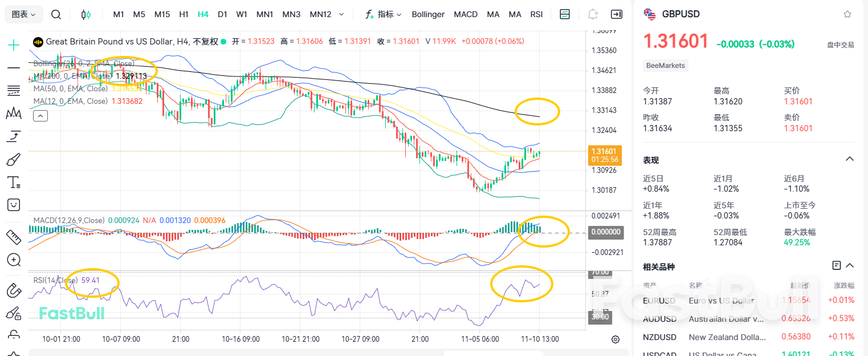Open the 图表 chart type dropdown
This screenshot has width=868, height=356.
point(23,14)
